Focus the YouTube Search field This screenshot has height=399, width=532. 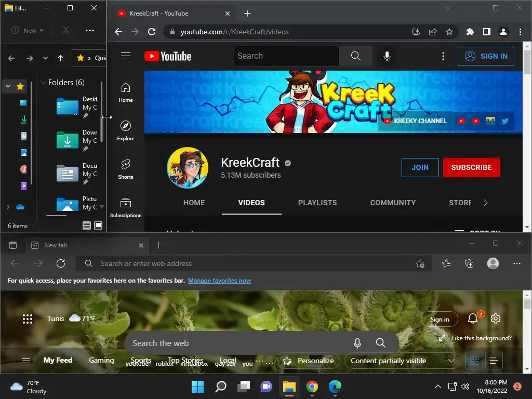[x=286, y=56]
